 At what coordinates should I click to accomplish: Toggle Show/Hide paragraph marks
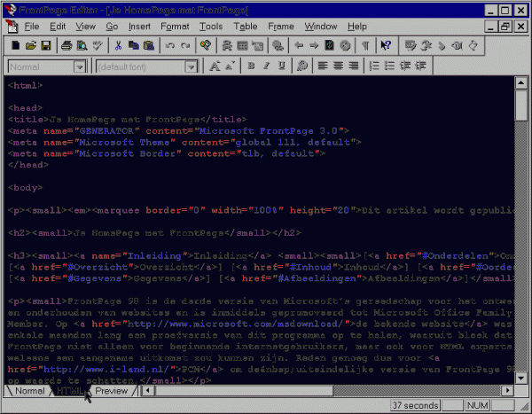pos(365,45)
